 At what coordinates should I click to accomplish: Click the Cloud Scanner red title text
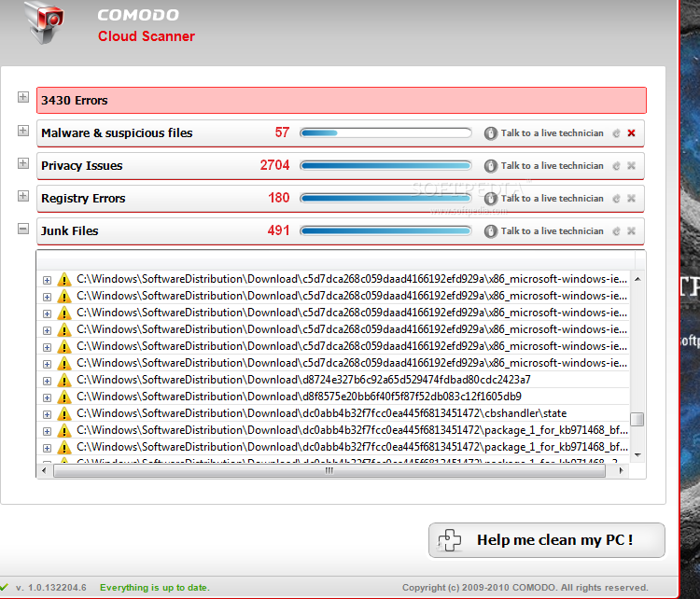pyautogui.click(x=147, y=36)
